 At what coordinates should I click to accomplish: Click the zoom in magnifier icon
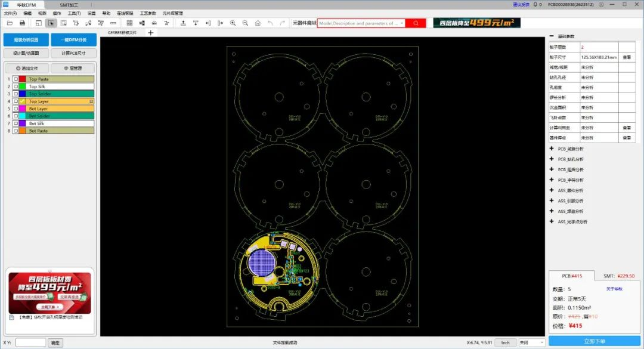tap(233, 23)
